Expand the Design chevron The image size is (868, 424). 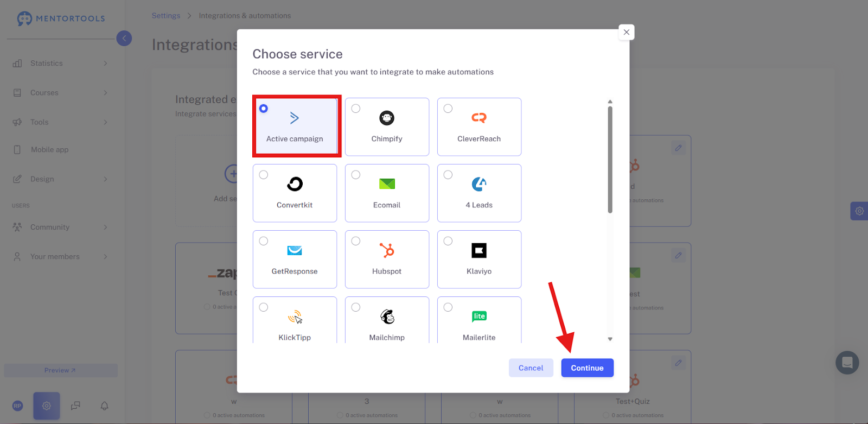pyautogui.click(x=105, y=179)
